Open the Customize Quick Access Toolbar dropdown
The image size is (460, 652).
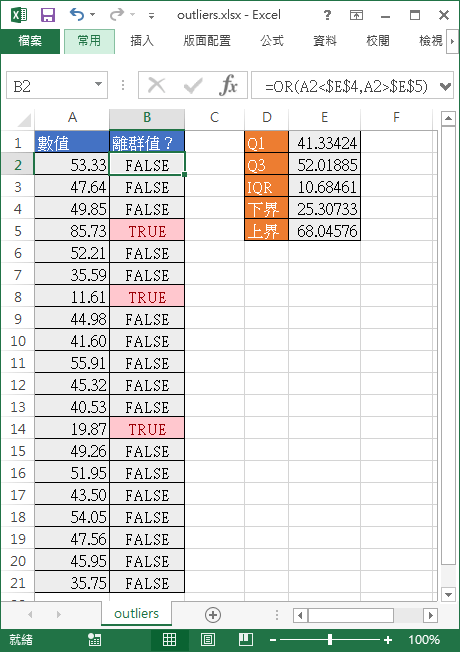coord(151,16)
